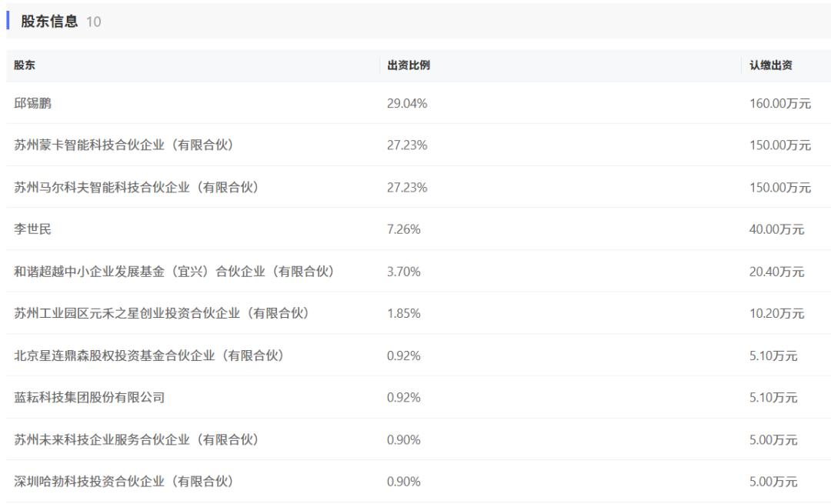831x504 pixels.
Task: Open 北京星连鼎森股权投资基金 shareholder link
Action: click(149, 355)
